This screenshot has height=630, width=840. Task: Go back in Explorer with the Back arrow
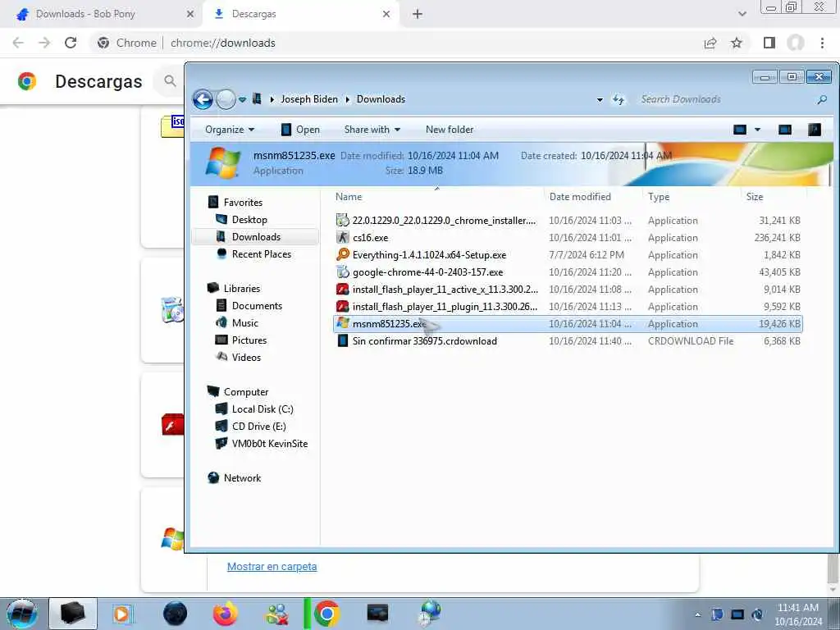point(203,99)
